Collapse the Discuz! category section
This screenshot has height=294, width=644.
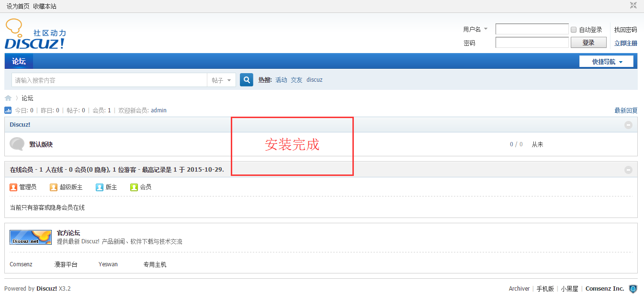coord(628,125)
